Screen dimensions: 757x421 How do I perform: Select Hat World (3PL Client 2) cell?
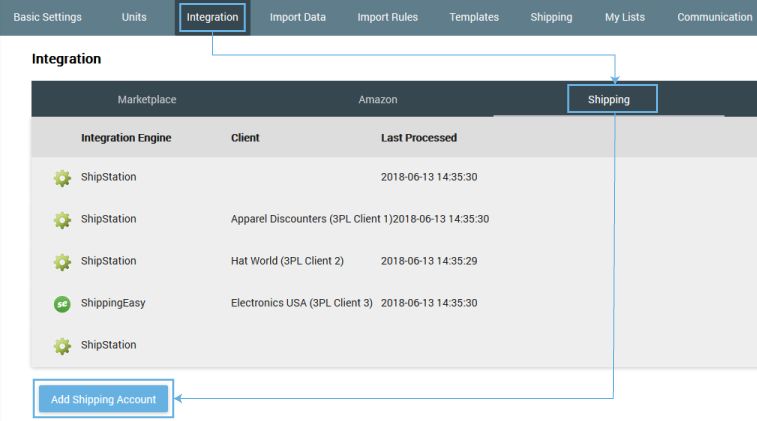click(287, 261)
